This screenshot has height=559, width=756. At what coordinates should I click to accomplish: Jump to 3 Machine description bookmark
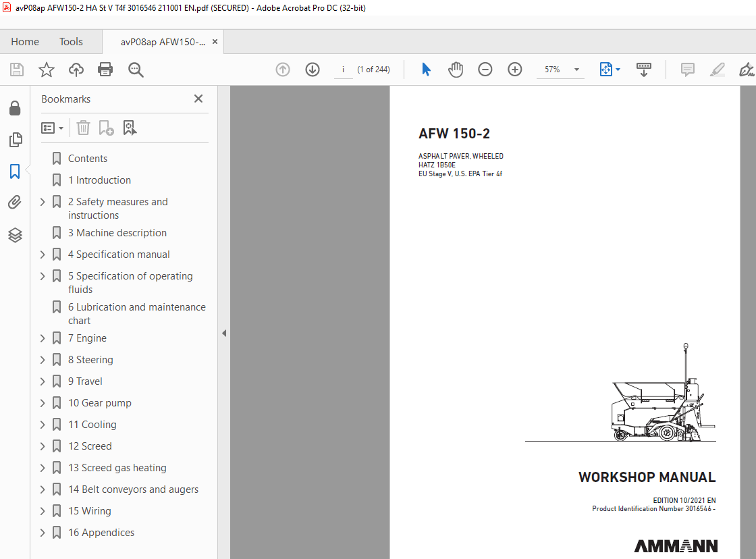click(x=117, y=232)
